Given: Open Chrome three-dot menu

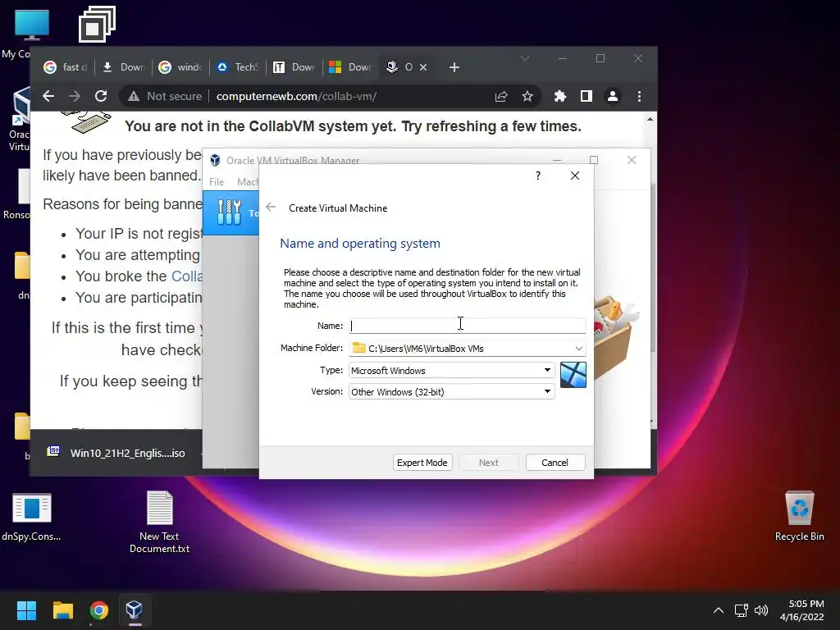Looking at the screenshot, I should coord(639,97).
